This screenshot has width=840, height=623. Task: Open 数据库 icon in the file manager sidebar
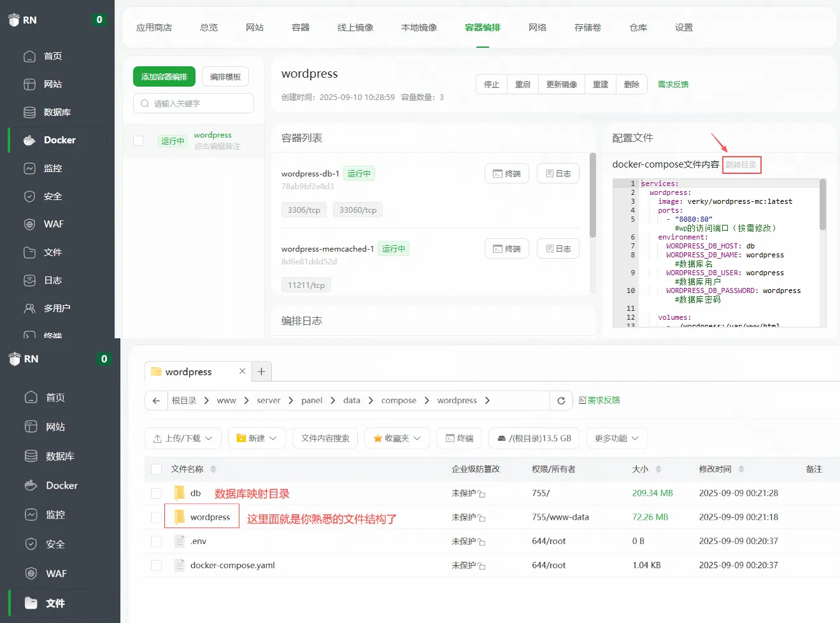[x=31, y=456]
